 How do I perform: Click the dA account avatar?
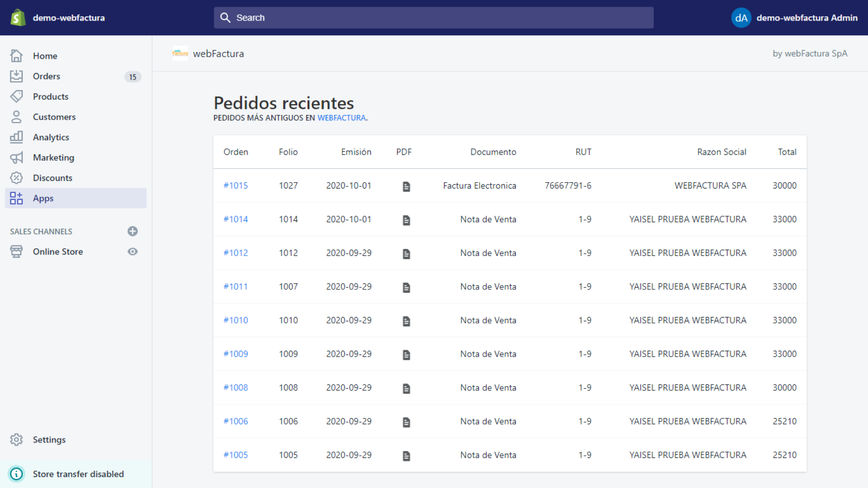point(741,18)
